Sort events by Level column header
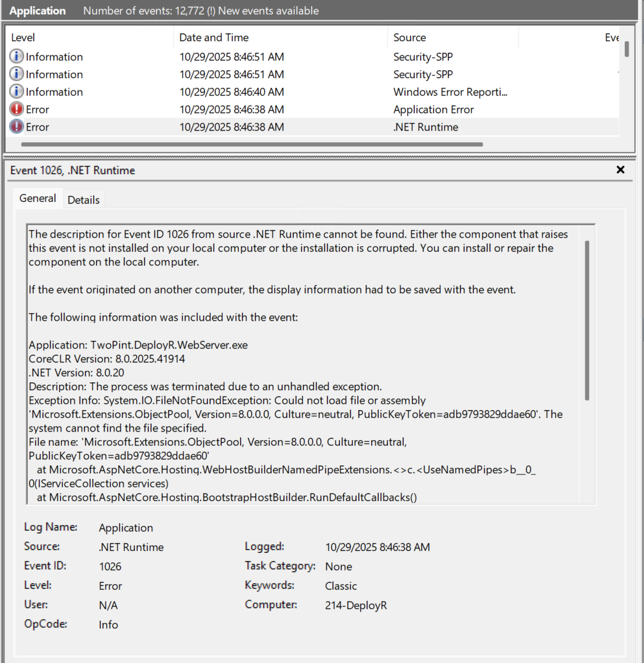Viewport: 644px width, 663px height. click(x=89, y=37)
